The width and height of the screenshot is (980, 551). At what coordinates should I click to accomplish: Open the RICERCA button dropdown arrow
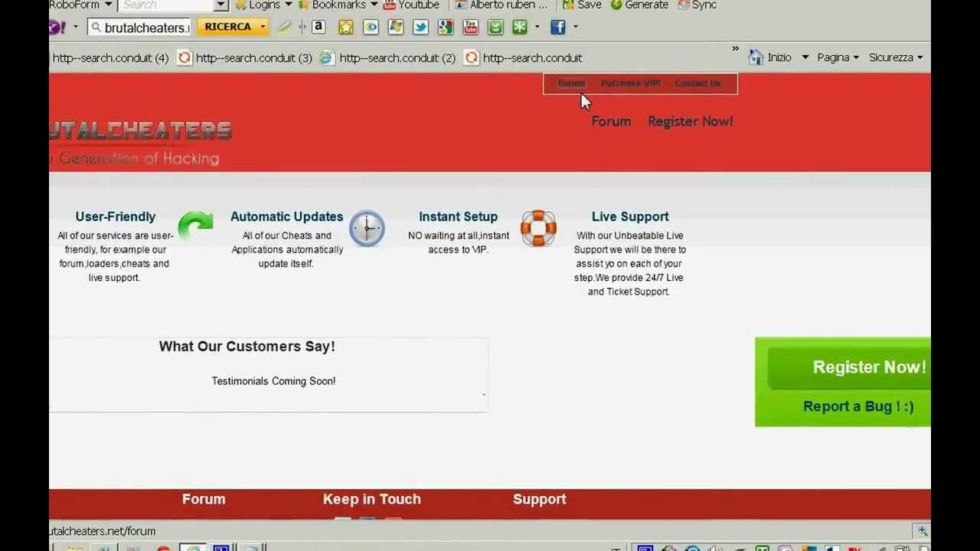click(x=262, y=27)
